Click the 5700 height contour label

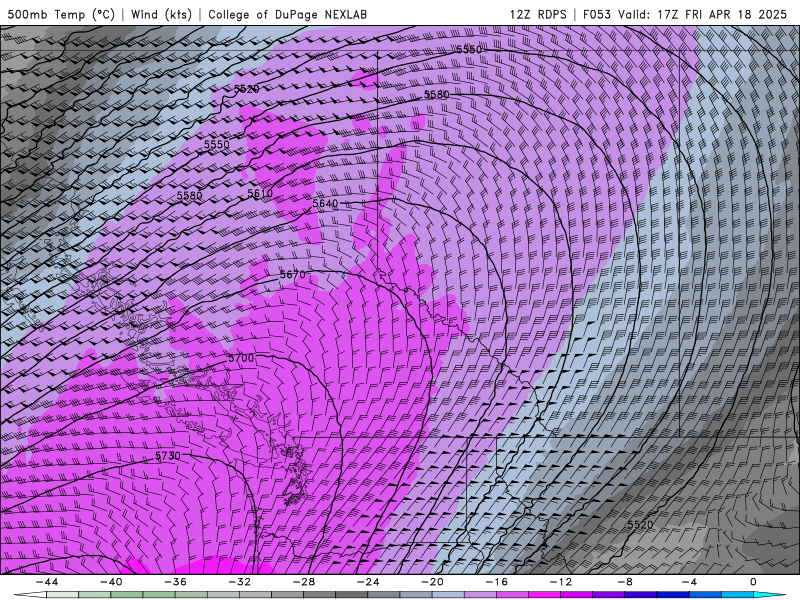click(x=241, y=358)
